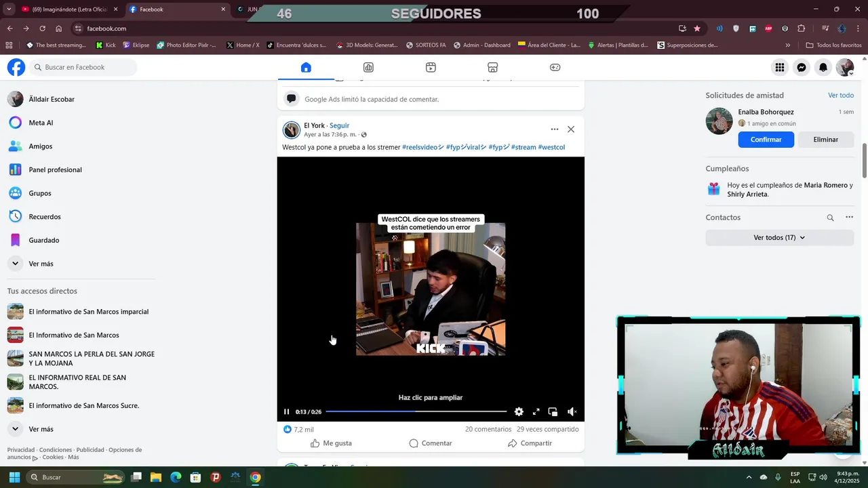Screen dimensions: 868x488
Task: Click Eliminar on friend request
Action: tap(826, 140)
